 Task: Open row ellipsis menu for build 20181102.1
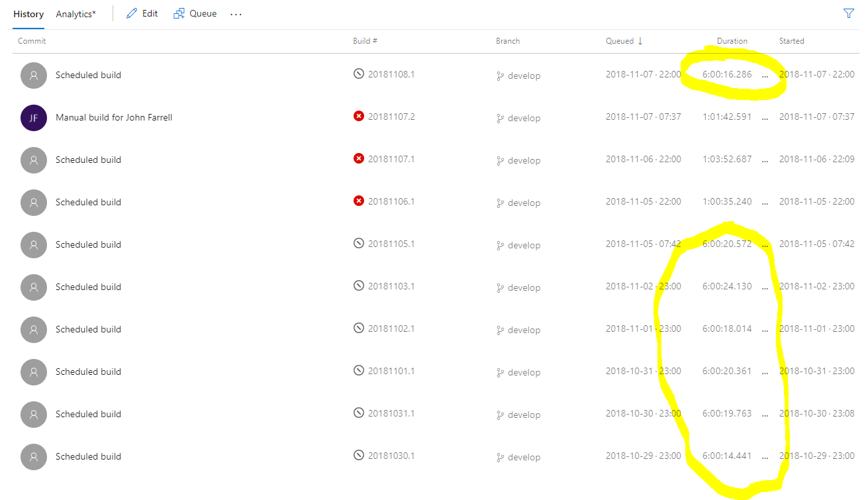pos(765,330)
